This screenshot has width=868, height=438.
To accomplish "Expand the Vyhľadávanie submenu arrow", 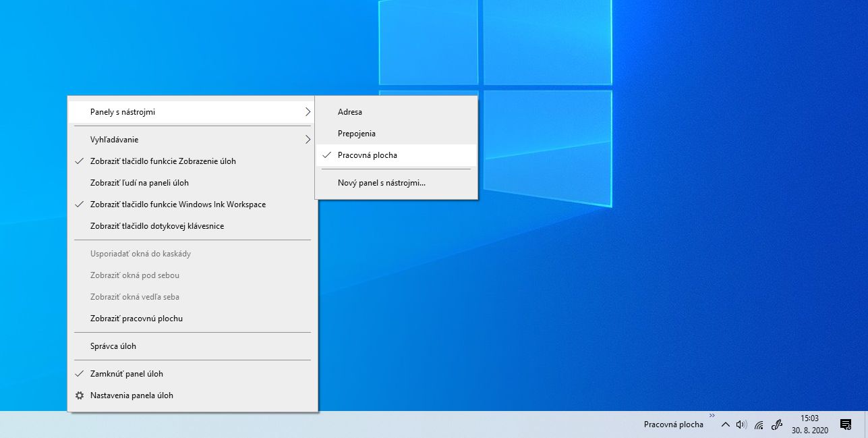I will pos(308,140).
